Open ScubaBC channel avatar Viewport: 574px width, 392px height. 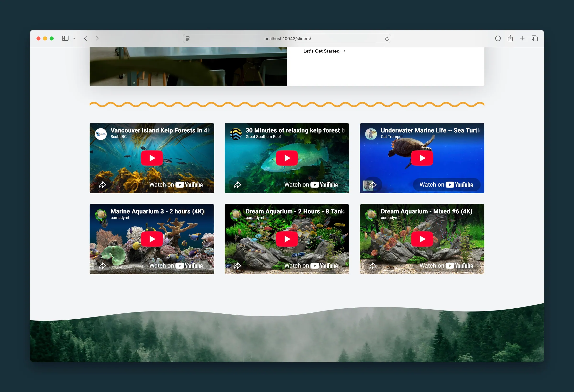[x=101, y=134]
